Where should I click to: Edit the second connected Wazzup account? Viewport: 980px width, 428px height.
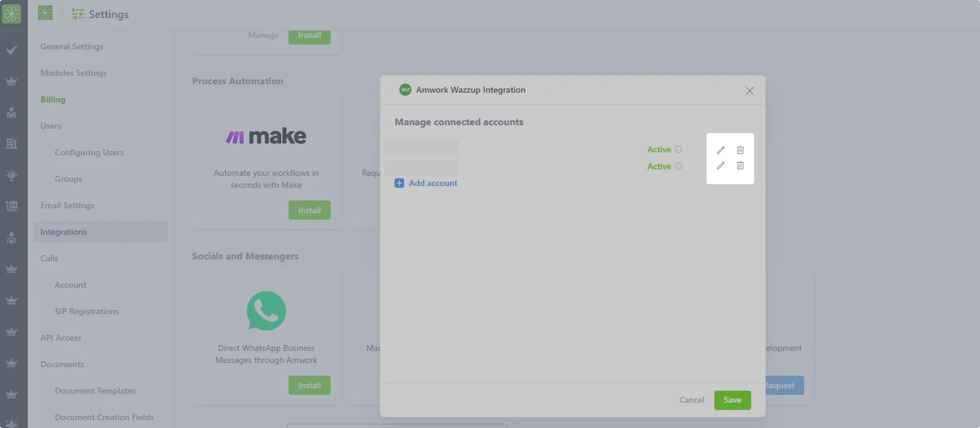tap(720, 166)
